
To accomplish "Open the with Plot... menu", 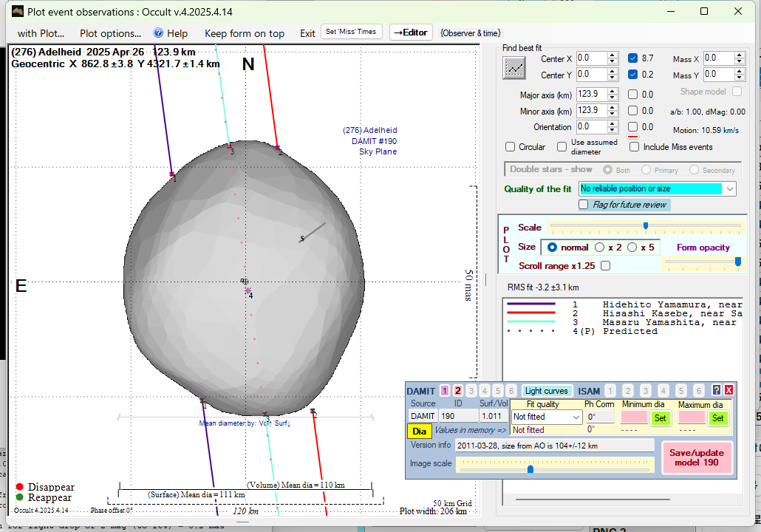I will tap(41, 33).
